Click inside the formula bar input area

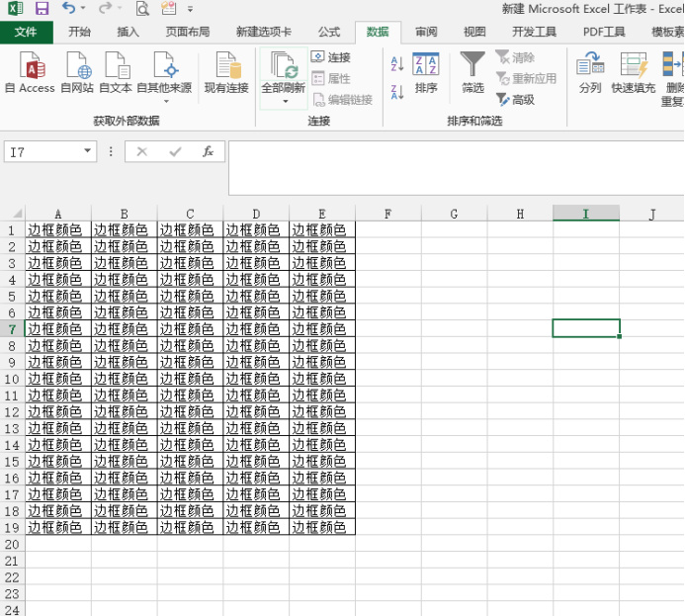456,168
